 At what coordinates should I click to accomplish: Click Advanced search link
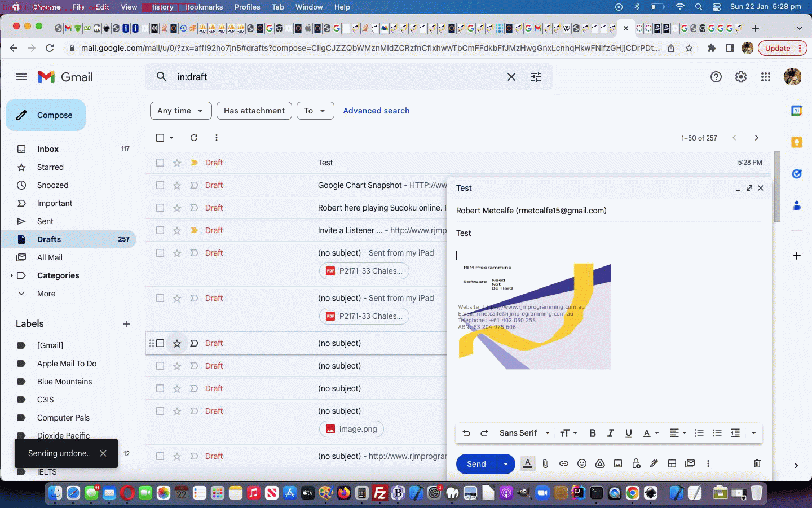(377, 111)
